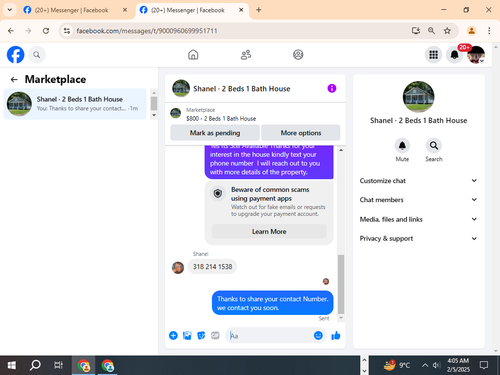Viewport: 500px width, 375px height.
Task: Click the 318 214 1538 message bubble
Action: (x=212, y=267)
